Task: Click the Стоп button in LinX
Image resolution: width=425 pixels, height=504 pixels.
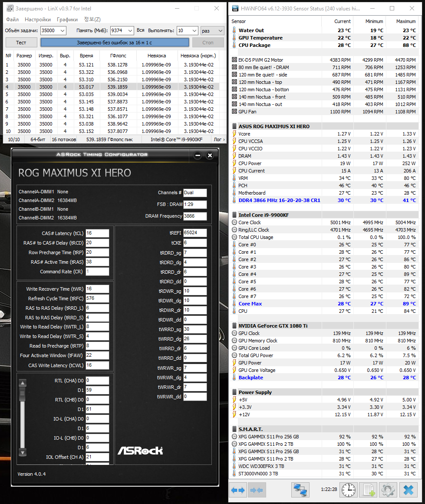Action: coord(208,43)
